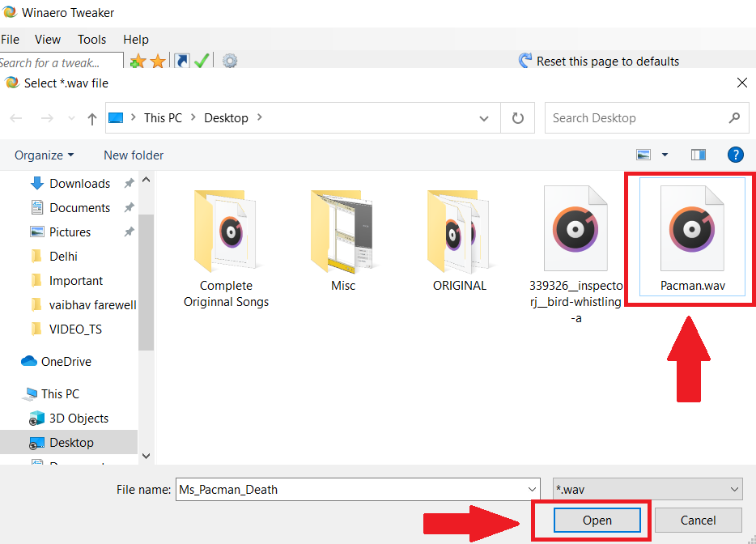
Task: Click Desktop in address breadcrumb
Action: click(x=226, y=117)
